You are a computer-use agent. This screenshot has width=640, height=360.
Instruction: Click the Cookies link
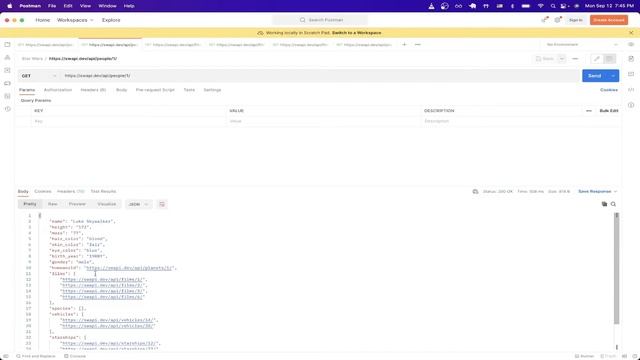click(x=609, y=90)
